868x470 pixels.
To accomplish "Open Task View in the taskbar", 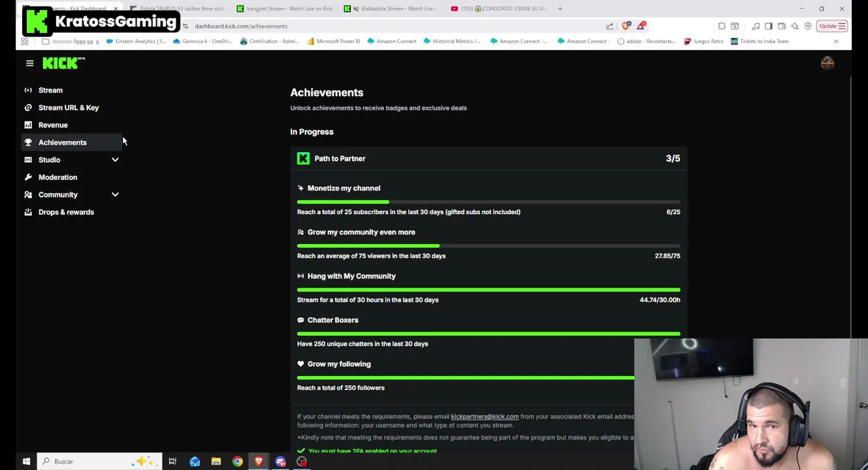I will [172, 462].
